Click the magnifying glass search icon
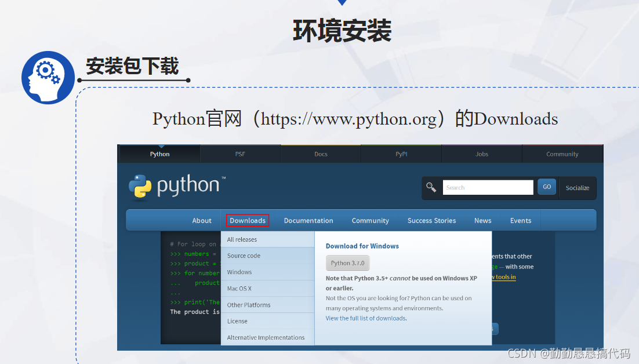 [431, 187]
